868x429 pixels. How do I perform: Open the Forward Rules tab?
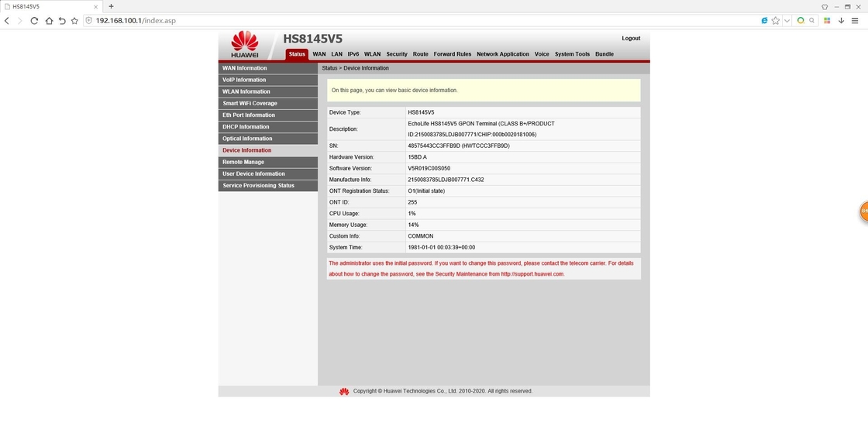click(x=453, y=54)
